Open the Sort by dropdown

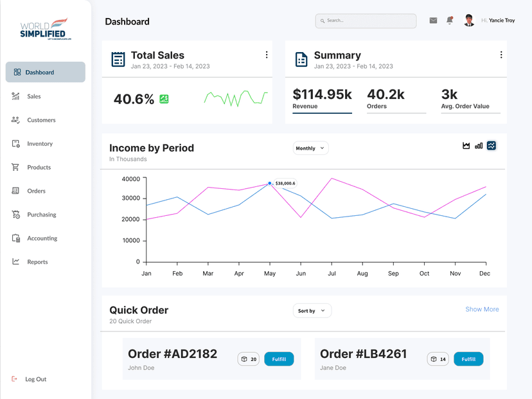[x=312, y=311]
